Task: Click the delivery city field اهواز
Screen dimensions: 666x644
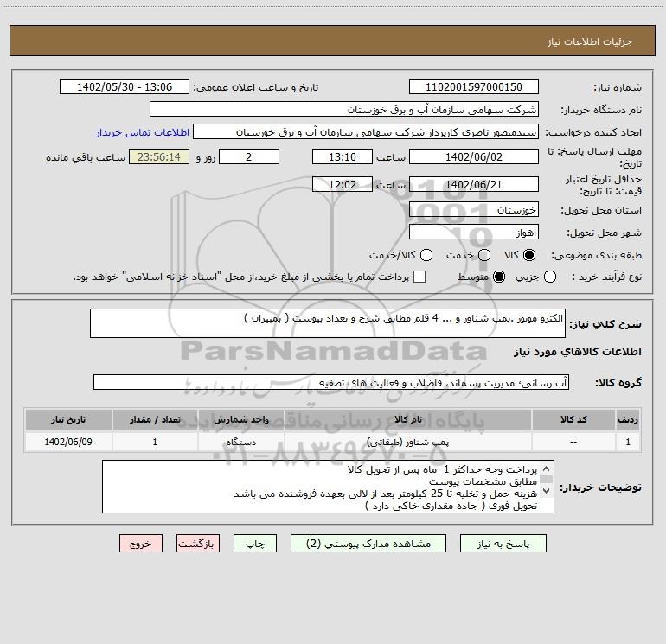Action: (x=474, y=233)
